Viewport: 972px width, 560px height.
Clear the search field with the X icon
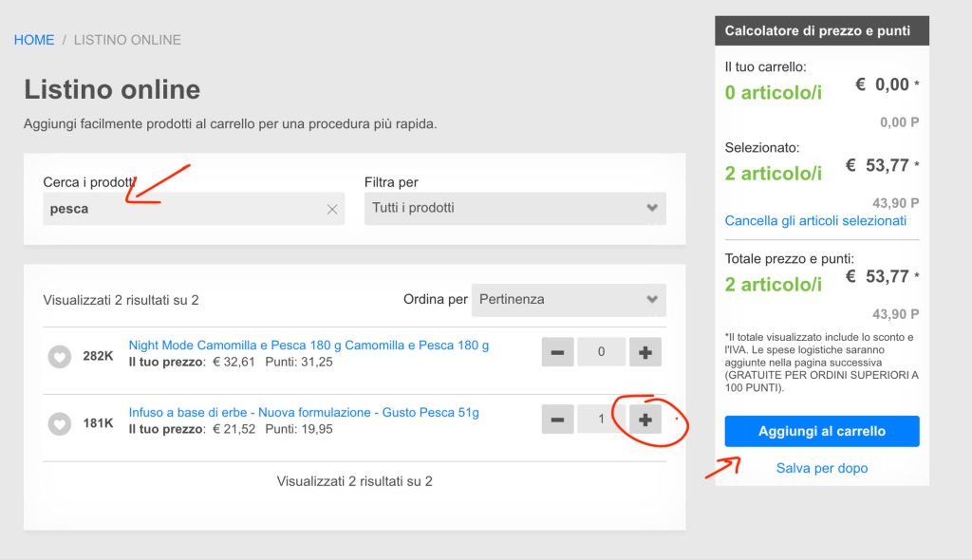(332, 209)
